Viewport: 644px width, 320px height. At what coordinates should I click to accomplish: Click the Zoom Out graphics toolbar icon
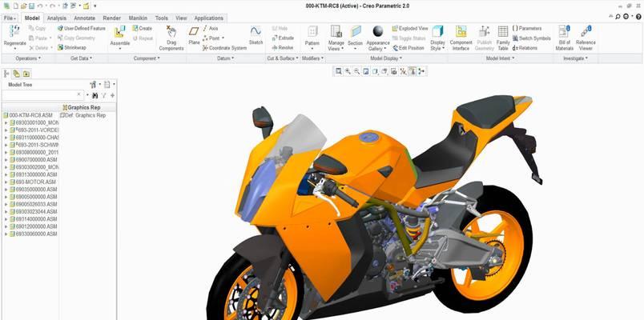click(357, 71)
